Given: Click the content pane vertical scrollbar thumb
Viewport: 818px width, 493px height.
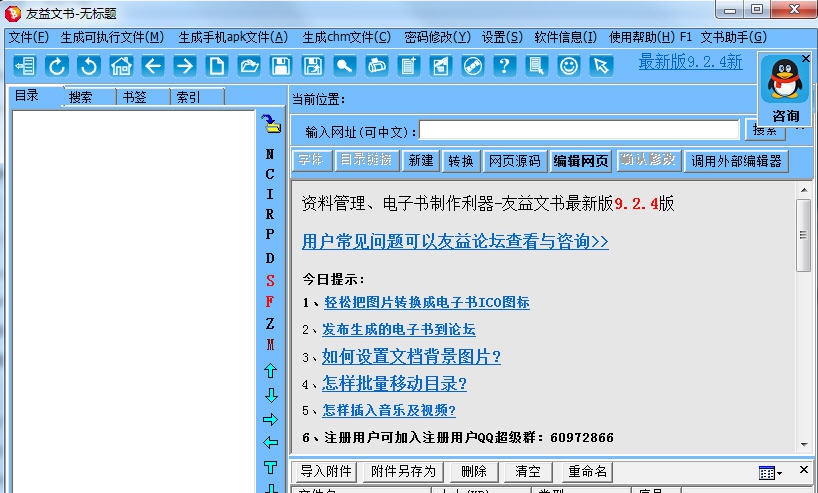Looking at the screenshot, I should [x=803, y=235].
